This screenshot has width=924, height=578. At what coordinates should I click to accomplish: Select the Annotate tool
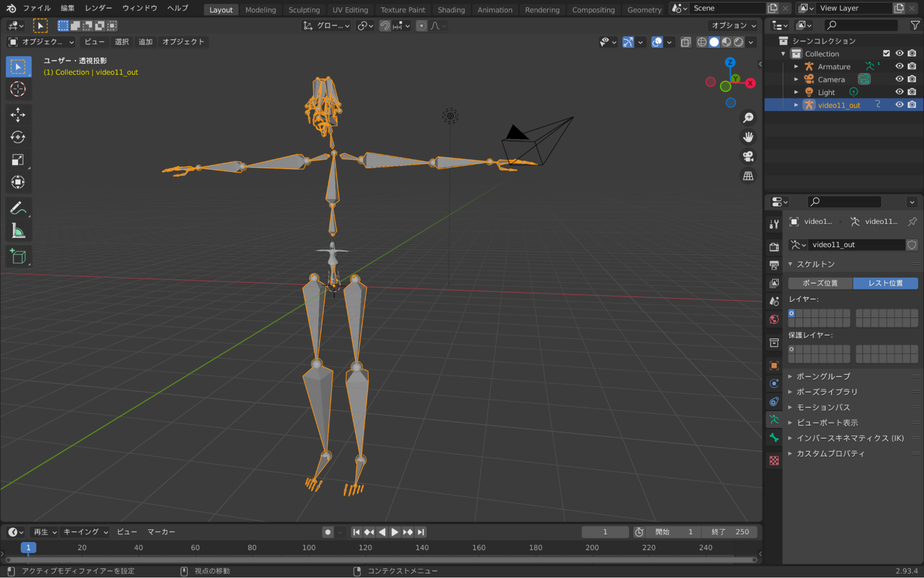[18, 208]
